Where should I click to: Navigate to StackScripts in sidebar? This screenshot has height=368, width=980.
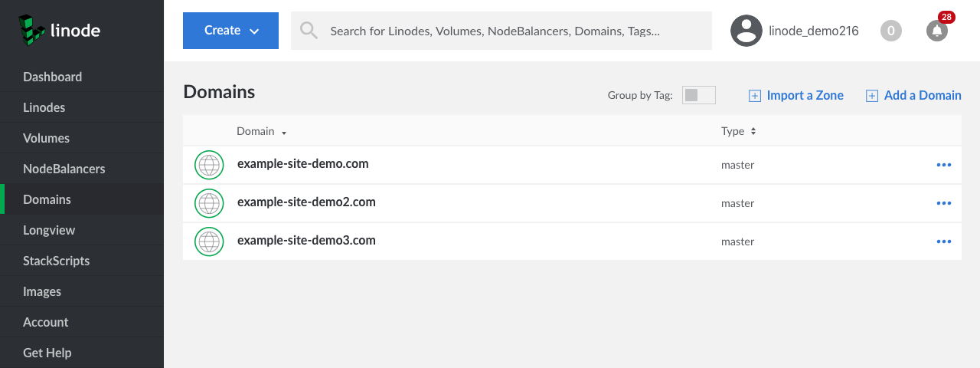[56, 261]
